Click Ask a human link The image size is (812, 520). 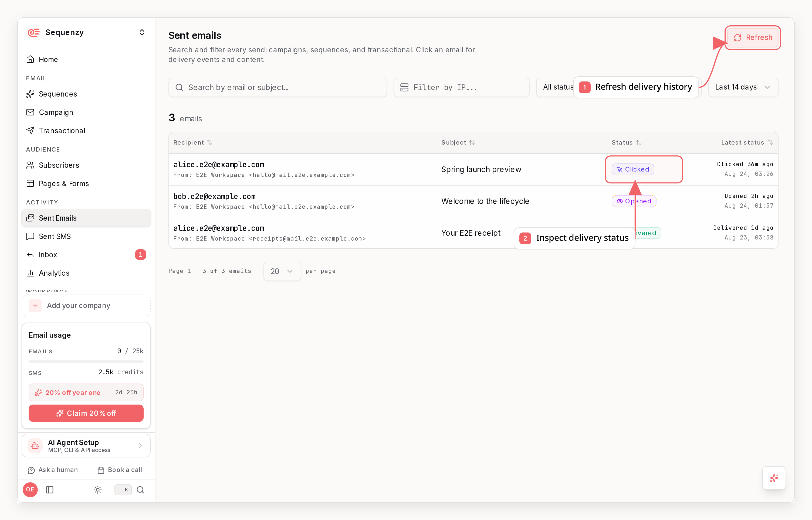pyautogui.click(x=53, y=470)
